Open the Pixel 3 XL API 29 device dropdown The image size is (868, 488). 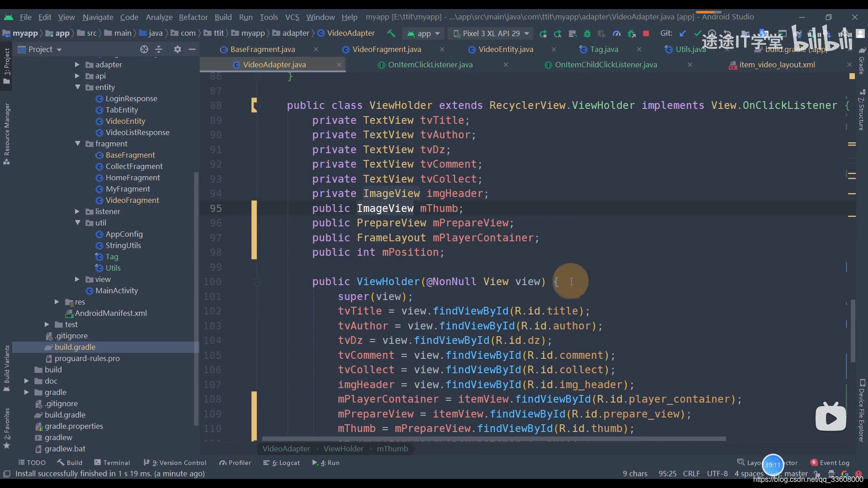pos(491,33)
